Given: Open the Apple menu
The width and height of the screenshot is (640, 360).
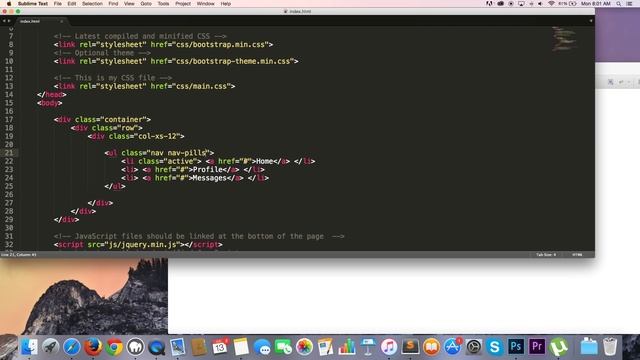Looking at the screenshot, I should pyautogui.click(x=9, y=4).
